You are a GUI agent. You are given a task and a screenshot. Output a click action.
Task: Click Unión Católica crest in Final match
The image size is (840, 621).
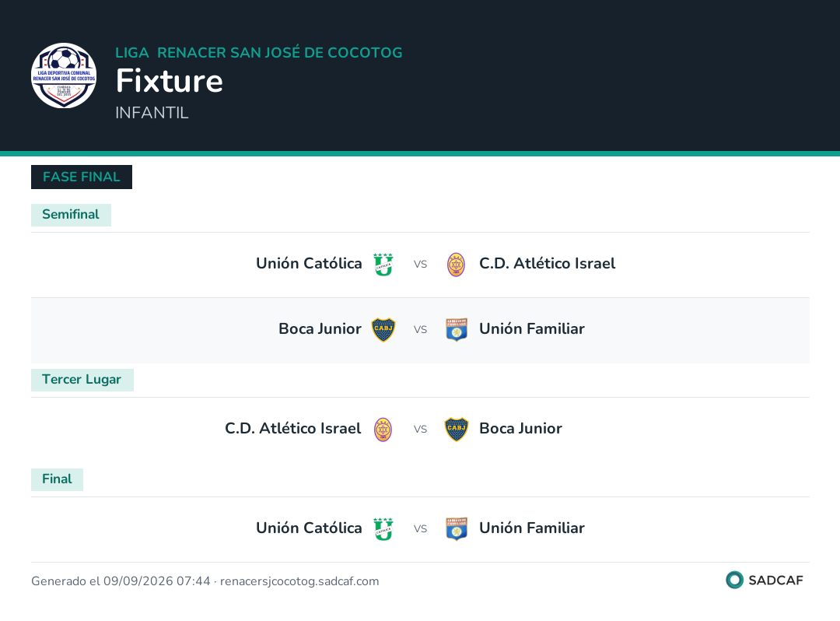coord(383,529)
